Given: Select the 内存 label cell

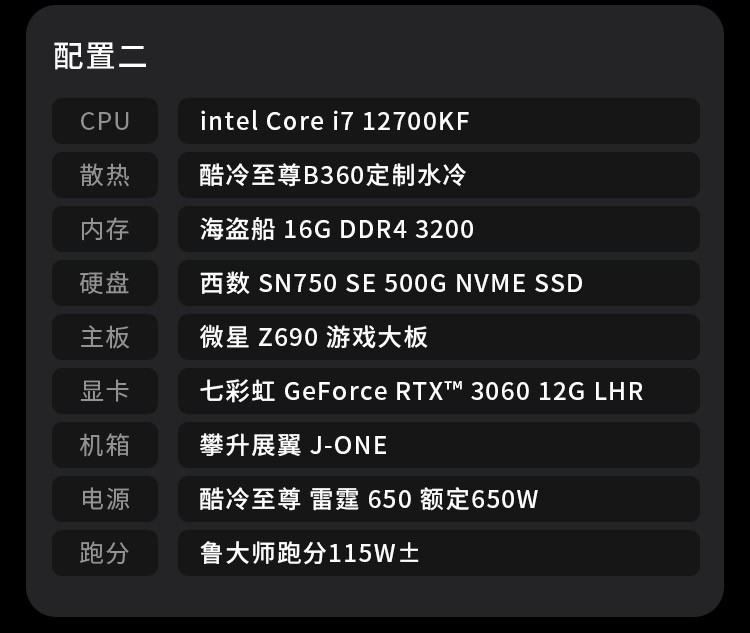Looking at the screenshot, I should (x=105, y=229).
